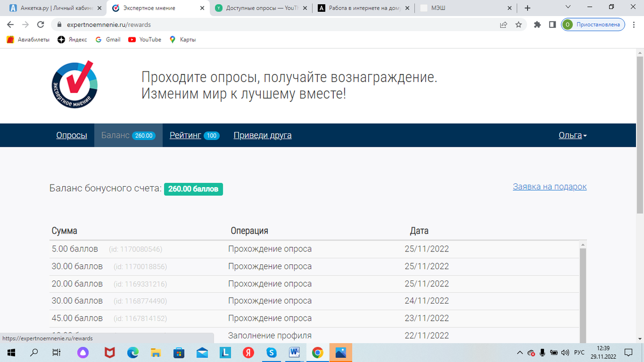Open the Gmail bookmark shortcut
644x362 pixels.
point(107,39)
